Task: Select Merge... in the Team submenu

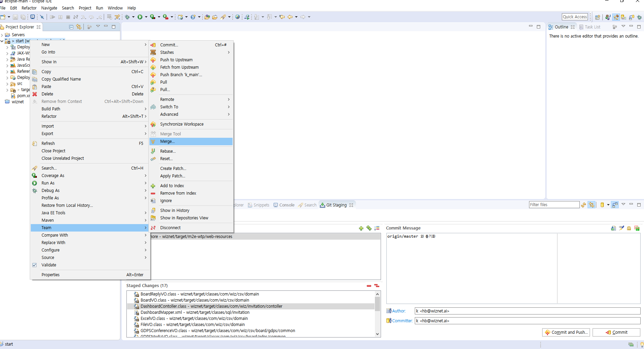Action: [x=191, y=141]
